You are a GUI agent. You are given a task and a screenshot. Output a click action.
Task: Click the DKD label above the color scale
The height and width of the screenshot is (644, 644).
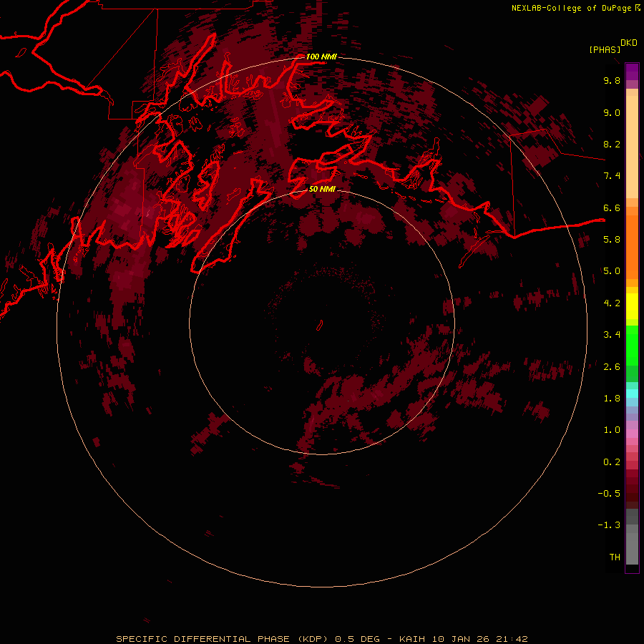pyautogui.click(x=629, y=43)
